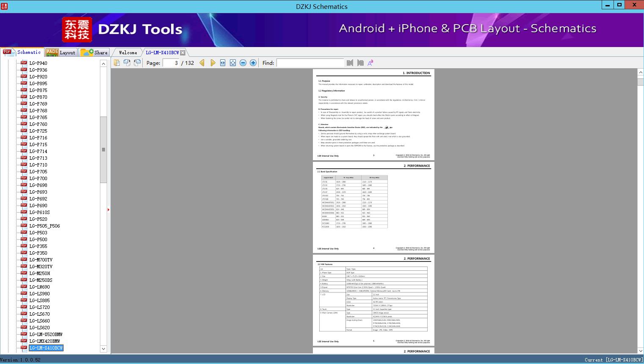The image size is (644, 364).
Task: Open LG-P936 schematic entry
Action: 38,70
